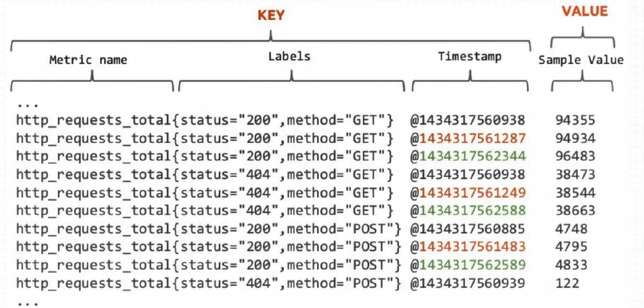Click the Timestamp column heading
The width and height of the screenshot is (644, 308).
pos(470,56)
